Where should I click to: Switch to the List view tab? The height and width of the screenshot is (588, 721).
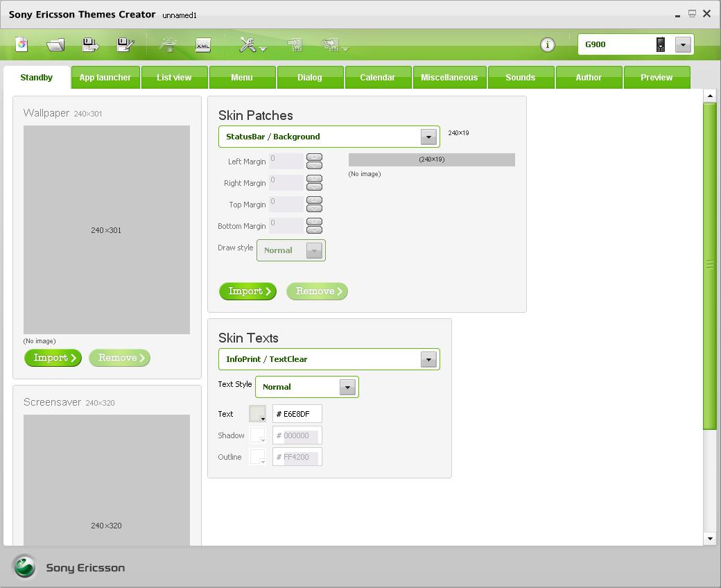[x=174, y=77]
